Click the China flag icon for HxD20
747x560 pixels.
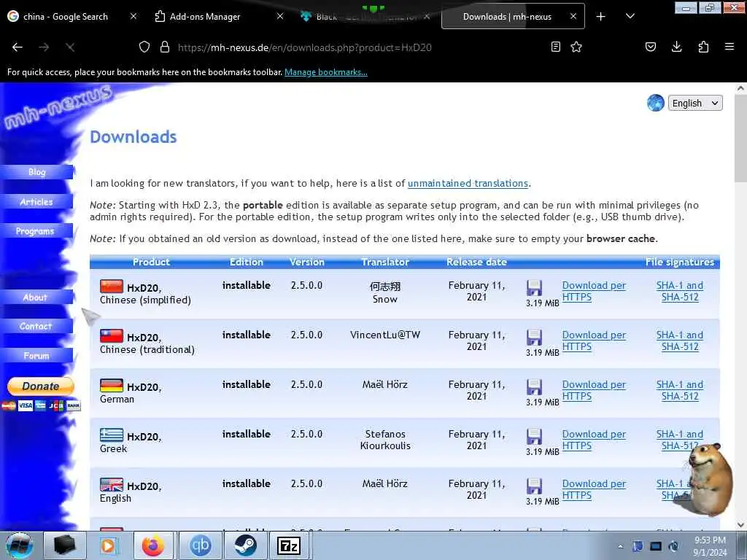click(112, 286)
